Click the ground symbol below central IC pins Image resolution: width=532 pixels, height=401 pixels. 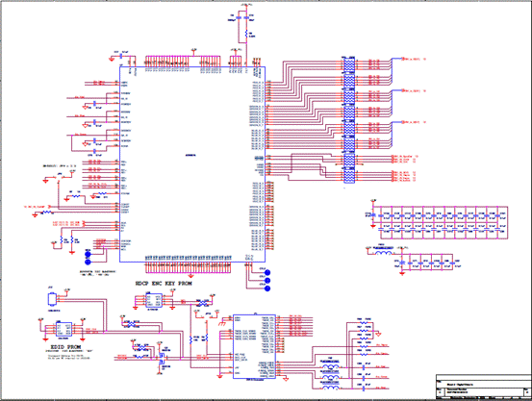[x=191, y=275]
